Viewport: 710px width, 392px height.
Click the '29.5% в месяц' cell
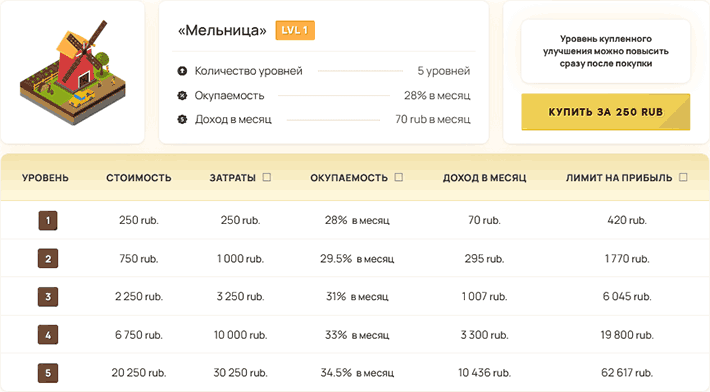tap(357, 259)
